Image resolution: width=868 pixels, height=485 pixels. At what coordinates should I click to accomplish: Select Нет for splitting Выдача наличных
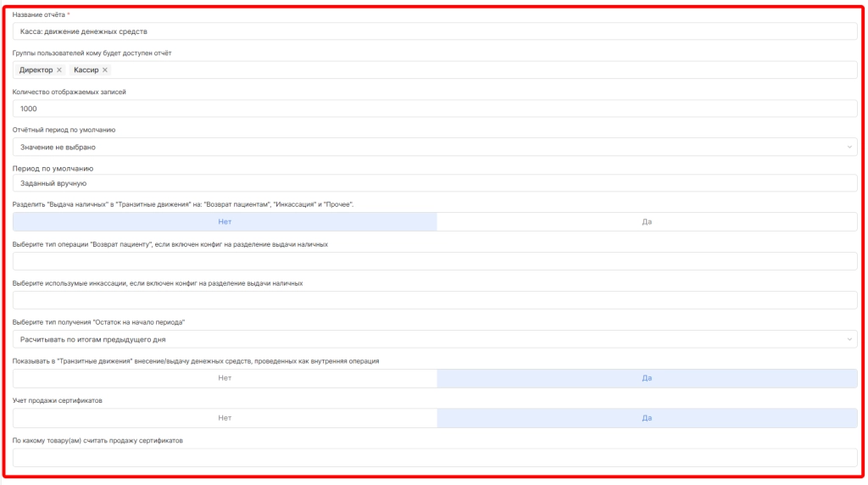click(225, 221)
